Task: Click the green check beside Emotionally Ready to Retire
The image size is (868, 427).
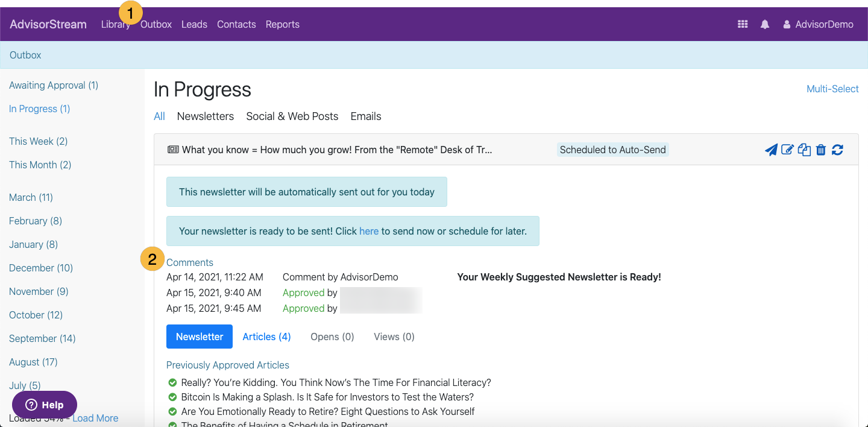Action: (x=172, y=411)
